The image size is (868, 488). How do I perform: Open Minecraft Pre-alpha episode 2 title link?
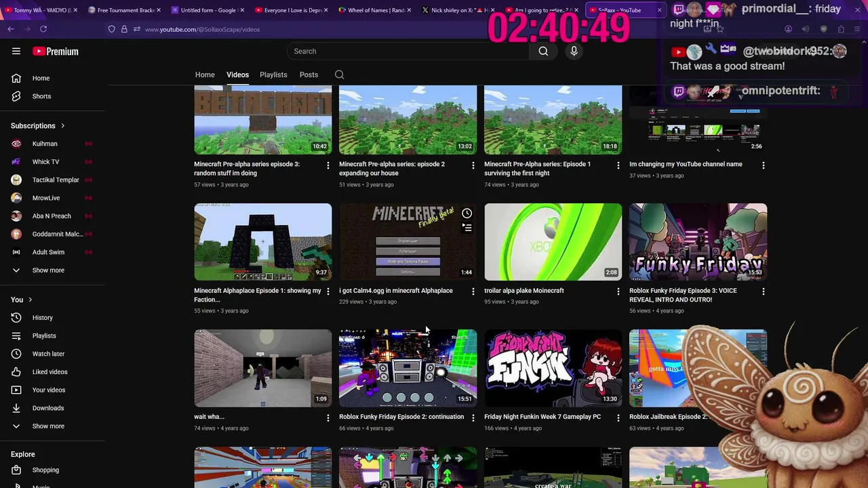coord(392,168)
